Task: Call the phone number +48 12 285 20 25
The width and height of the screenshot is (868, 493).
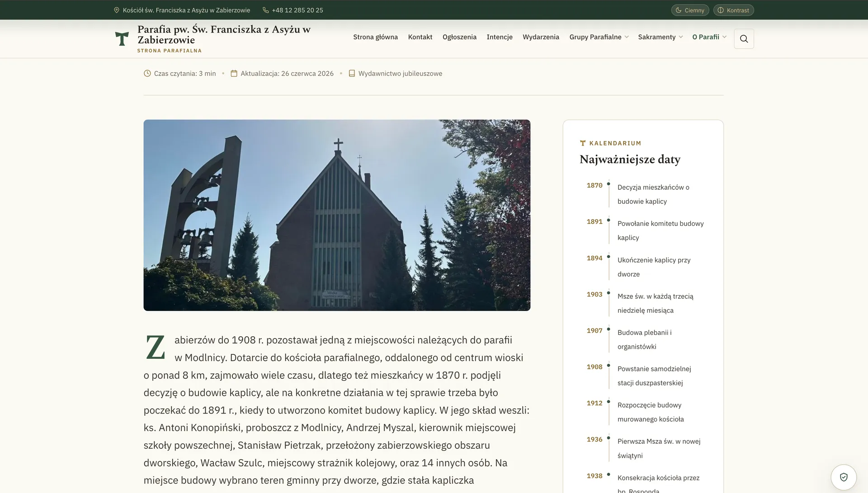Action: click(297, 10)
